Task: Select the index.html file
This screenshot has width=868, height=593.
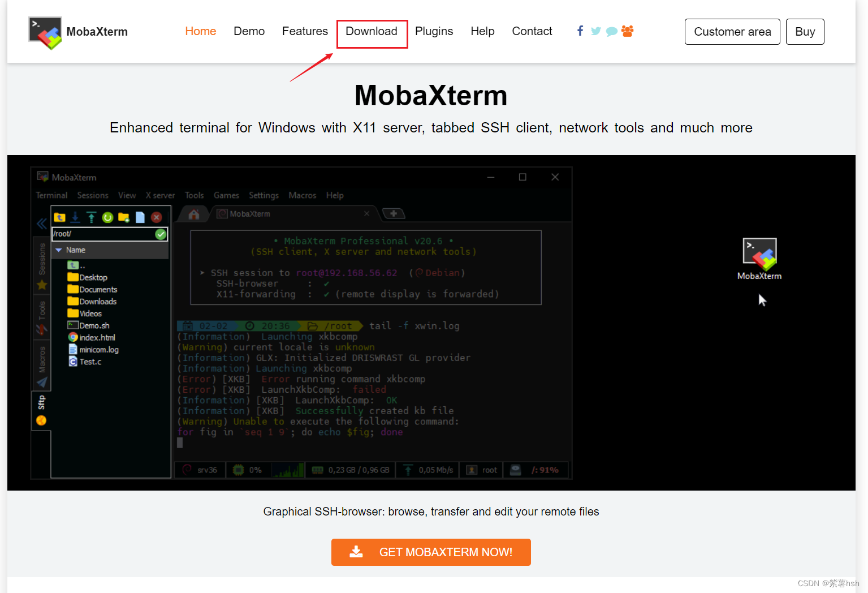Action: 92,337
